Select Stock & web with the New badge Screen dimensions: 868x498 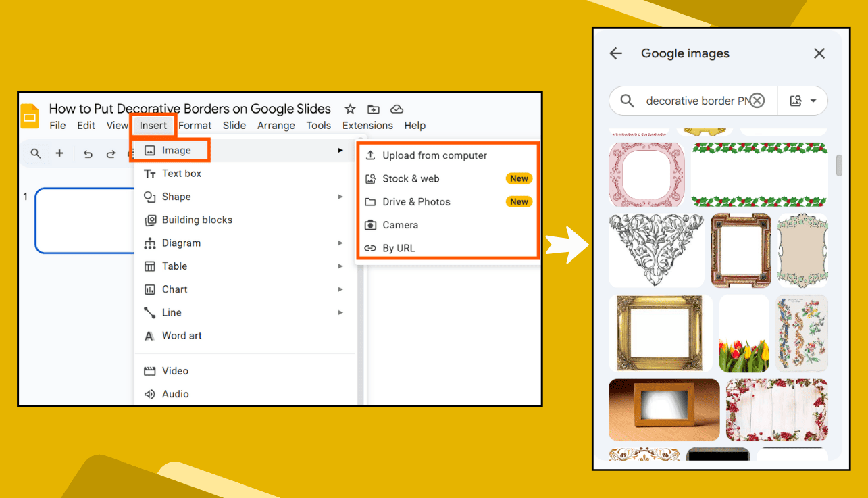pos(410,178)
